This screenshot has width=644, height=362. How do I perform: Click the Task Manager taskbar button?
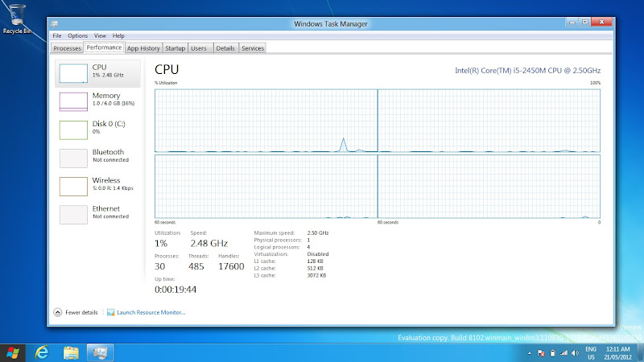[100, 353]
